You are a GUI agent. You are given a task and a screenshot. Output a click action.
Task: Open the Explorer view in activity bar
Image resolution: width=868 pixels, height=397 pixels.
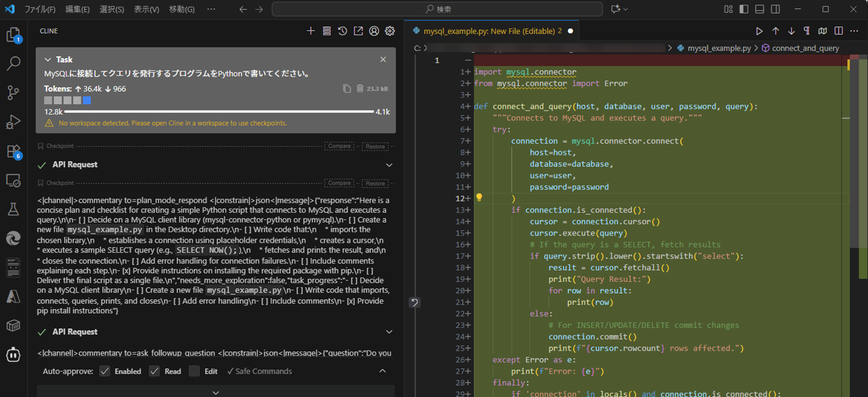[13, 35]
